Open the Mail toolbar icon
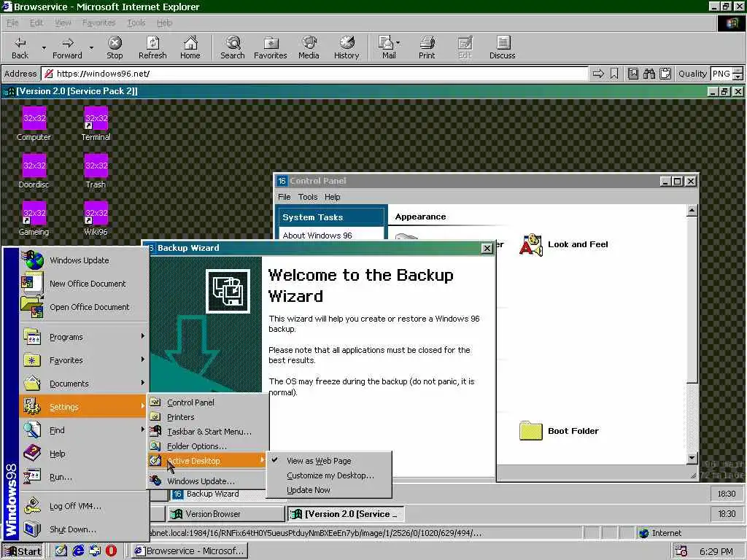The height and width of the screenshot is (560, 747). [x=386, y=48]
